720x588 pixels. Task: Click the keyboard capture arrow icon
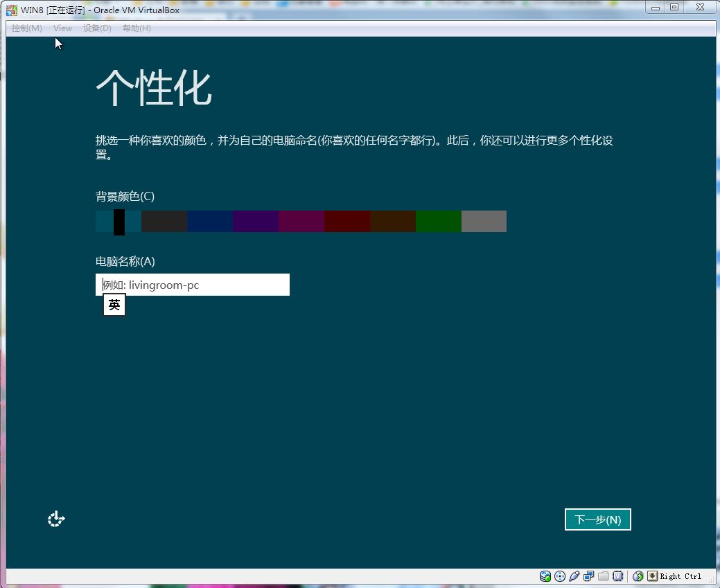click(x=652, y=576)
